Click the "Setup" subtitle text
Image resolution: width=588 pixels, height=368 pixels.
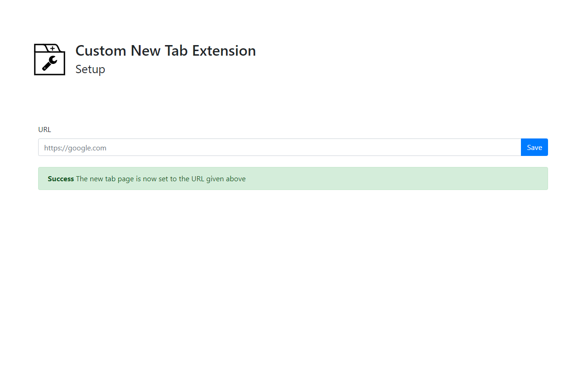[x=90, y=69]
